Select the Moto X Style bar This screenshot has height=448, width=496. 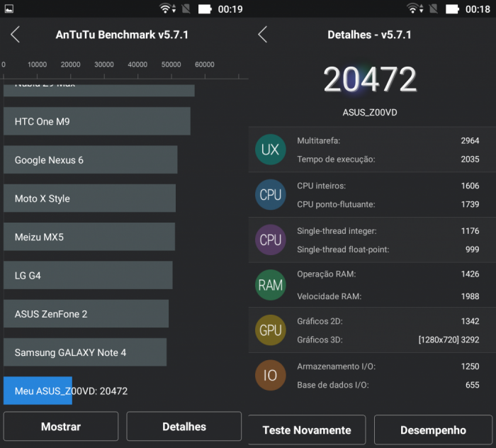(89, 198)
